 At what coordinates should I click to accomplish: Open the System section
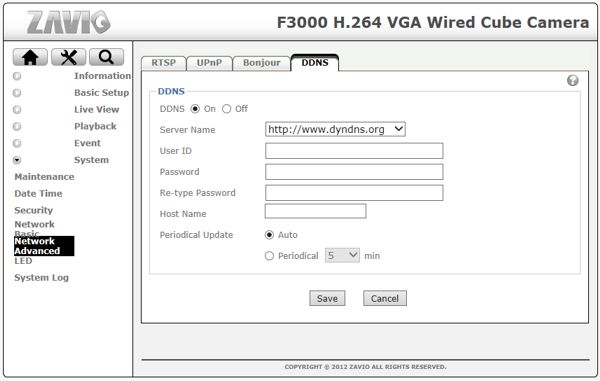91,160
